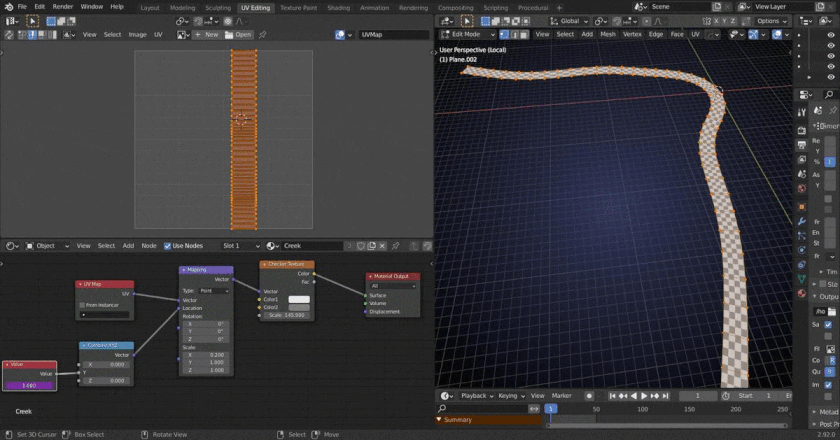Click the Blender logo icon
This screenshot has width=840, height=440.
point(7,6)
